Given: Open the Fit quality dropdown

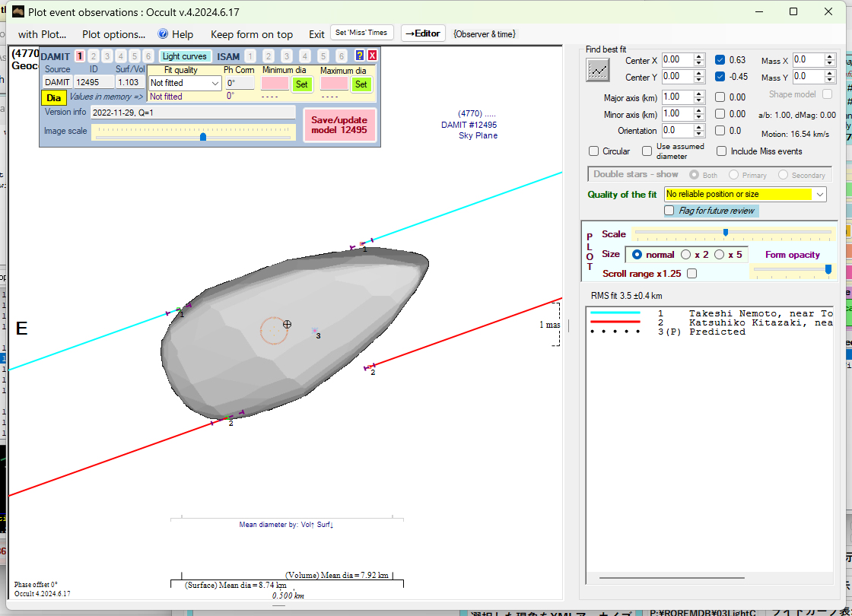Looking at the screenshot, I should 185,83.
